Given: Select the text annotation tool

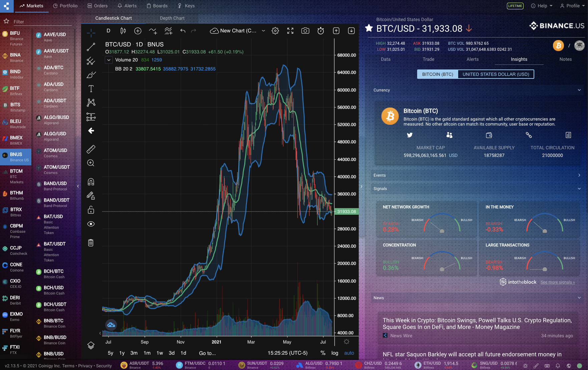Looking at the screenshot, I should 91,88.
